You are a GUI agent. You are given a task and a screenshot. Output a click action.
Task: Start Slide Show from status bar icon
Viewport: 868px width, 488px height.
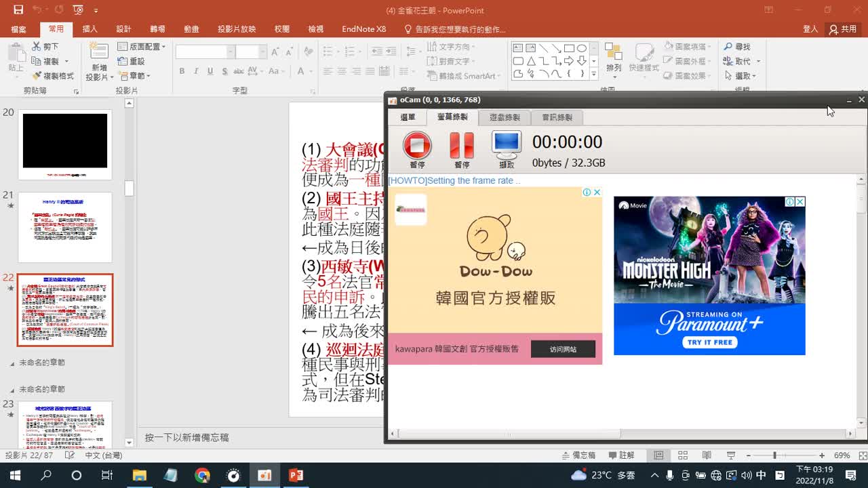pyautogui.click(x=730, y=455)
